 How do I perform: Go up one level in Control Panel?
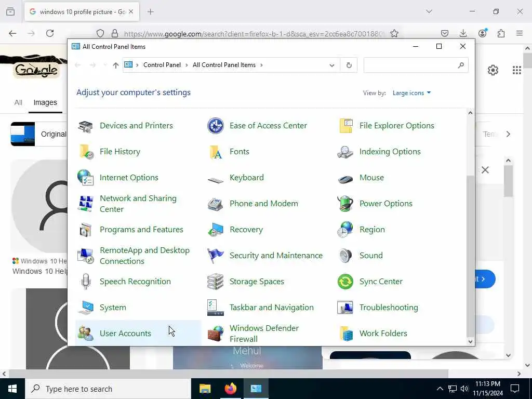click(x=116, y=65)
